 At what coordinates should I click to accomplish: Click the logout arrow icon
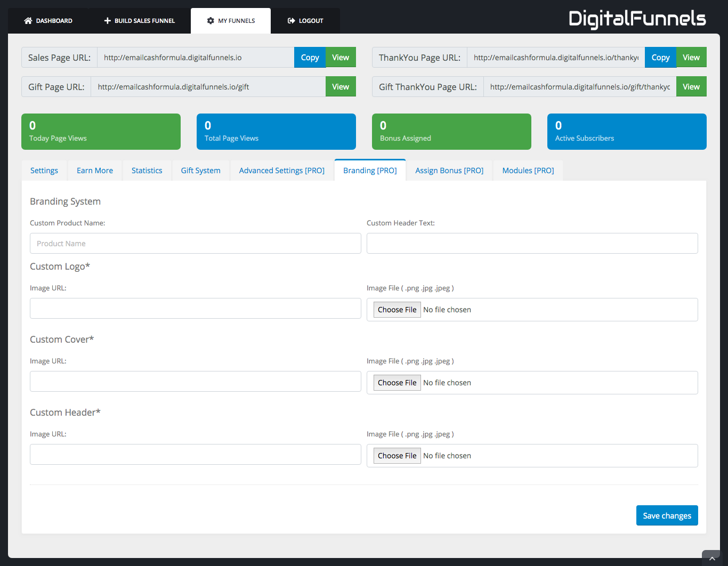[x=292, y=21]
